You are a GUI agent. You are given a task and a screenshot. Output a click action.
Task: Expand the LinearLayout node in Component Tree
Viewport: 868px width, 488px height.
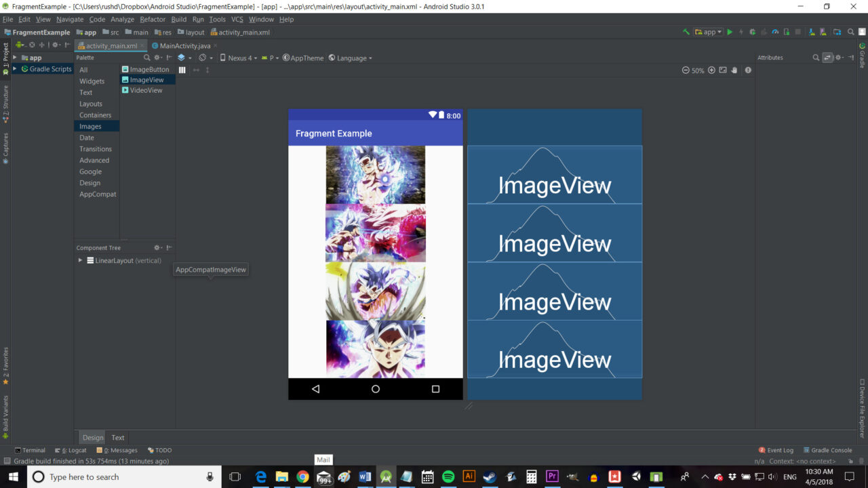tap(79, 260)
